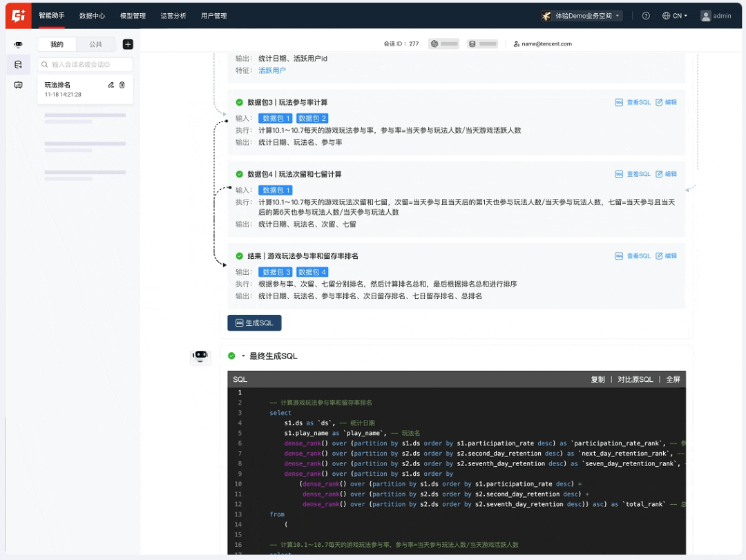Click 对比原SQL in the SQL header
The width and height of the screenshot is (746, 560).
coord(635,379)
